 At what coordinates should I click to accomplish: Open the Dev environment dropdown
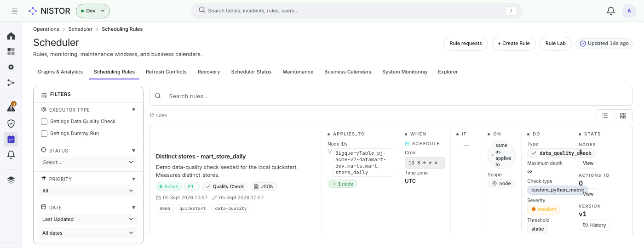(93, 11)
